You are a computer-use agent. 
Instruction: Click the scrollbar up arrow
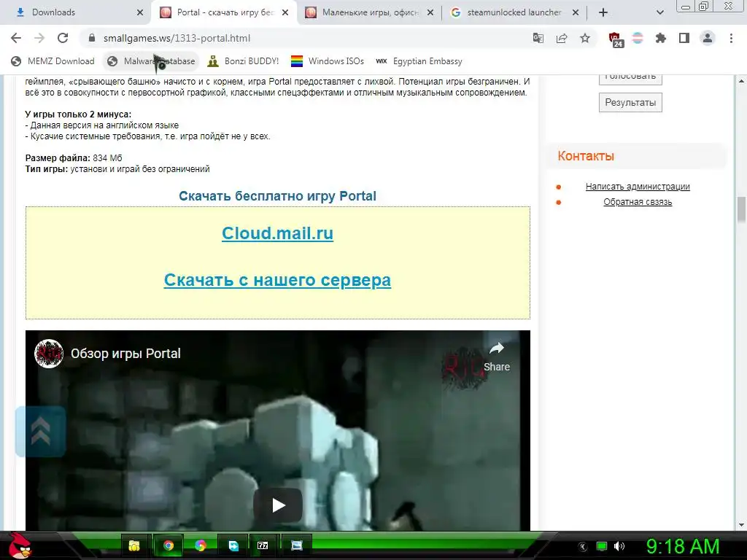pos(741,81)
